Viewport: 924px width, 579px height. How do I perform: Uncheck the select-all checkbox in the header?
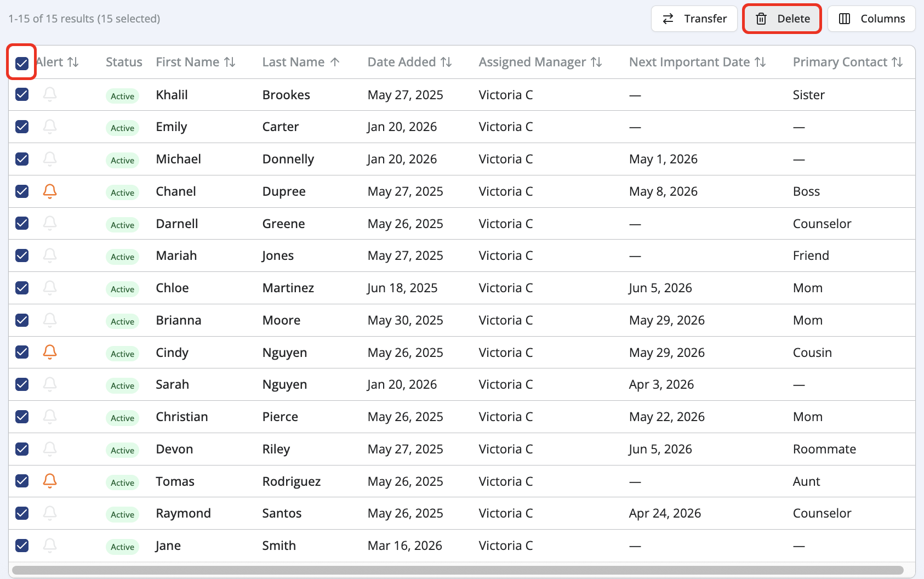(x=21, y=62)
